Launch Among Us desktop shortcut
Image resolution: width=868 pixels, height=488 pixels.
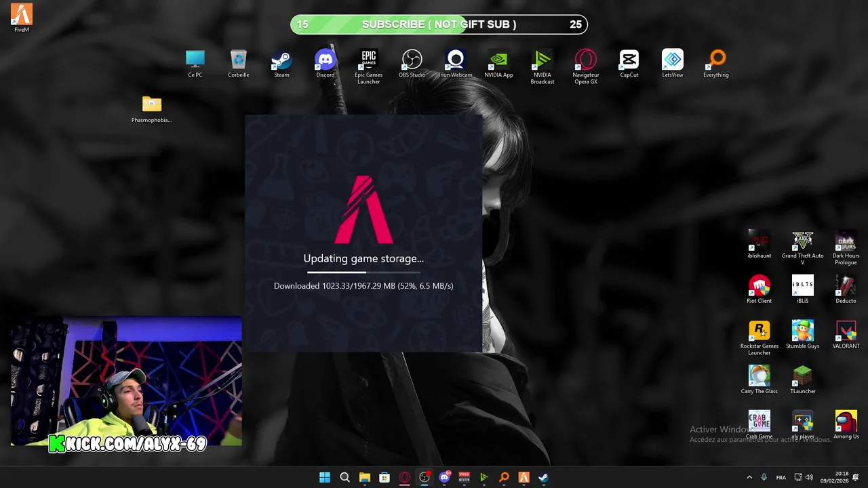pos(846,425)
